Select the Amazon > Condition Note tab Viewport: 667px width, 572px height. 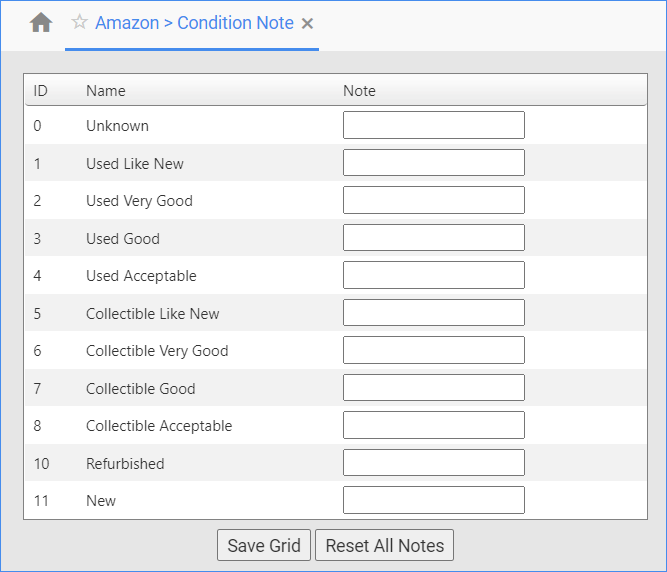click(x=194, y=23)
